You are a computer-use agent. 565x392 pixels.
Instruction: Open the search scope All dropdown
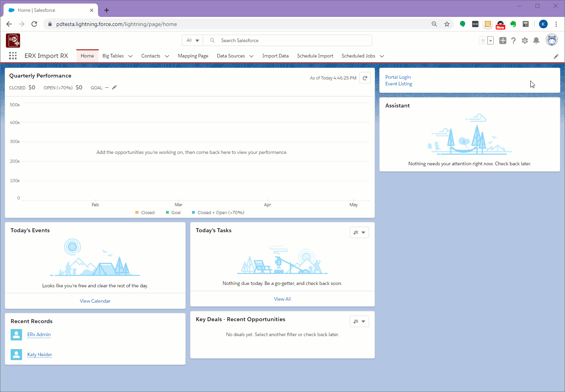pos(193,41)
